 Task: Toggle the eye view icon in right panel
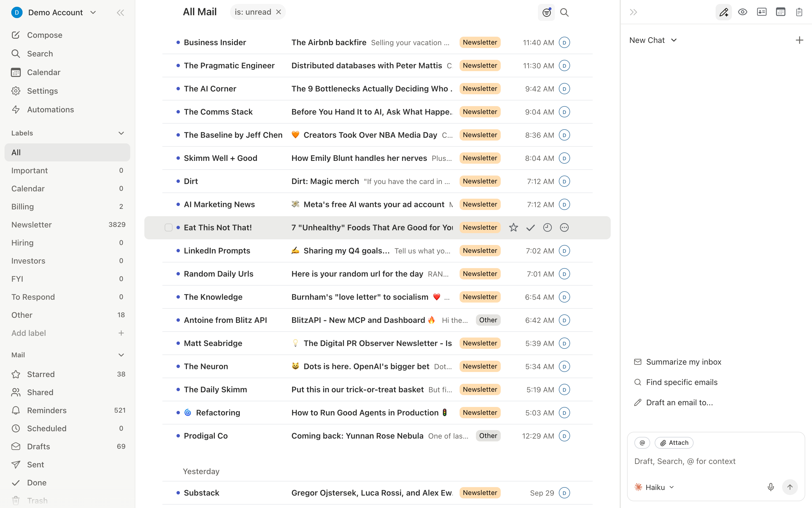pos(742,12)
